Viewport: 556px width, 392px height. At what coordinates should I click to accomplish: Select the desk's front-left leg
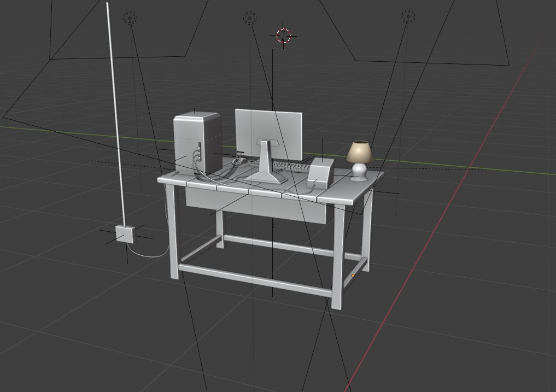(x=173, y=231)
